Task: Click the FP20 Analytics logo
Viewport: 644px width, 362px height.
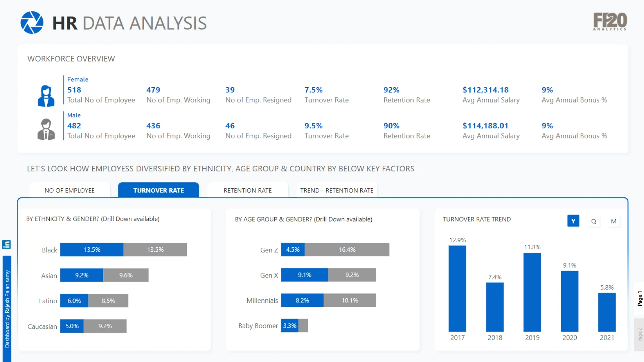Action: pos(610,22)
